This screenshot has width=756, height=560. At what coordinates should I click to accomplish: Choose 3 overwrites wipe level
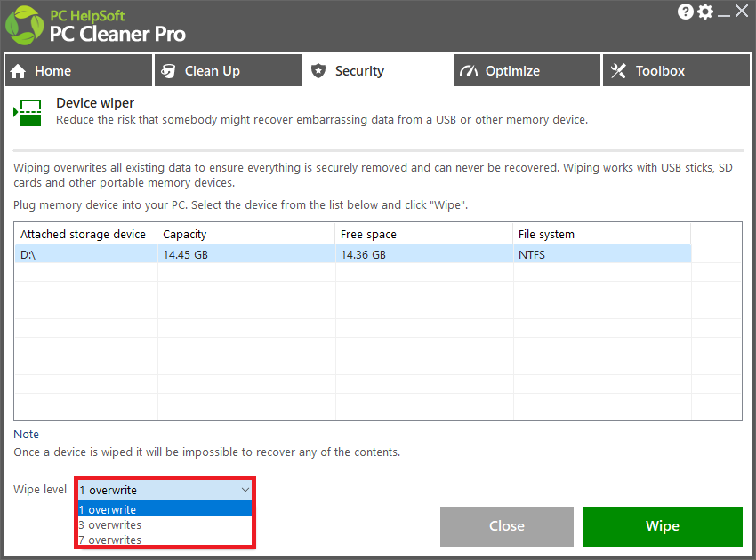pos(165,524)
